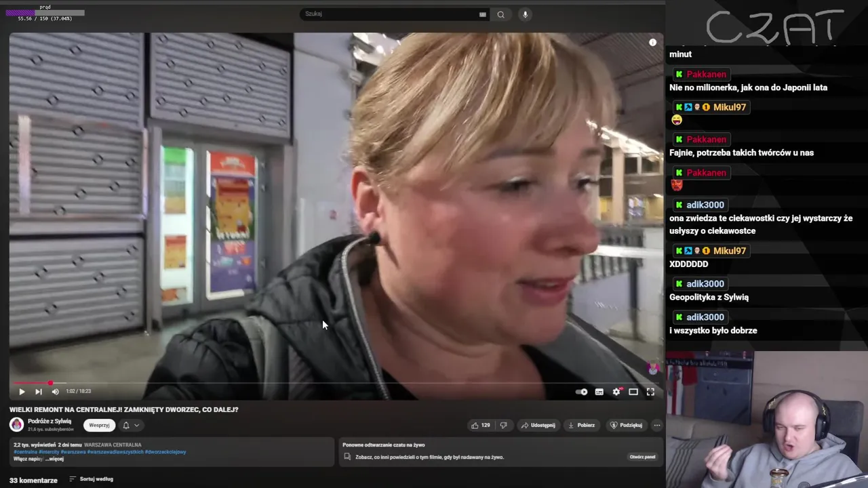Click the Wesprzyj button
This screenshot has width=868, height=488.
pyautogui.click(x=99, y=425)
